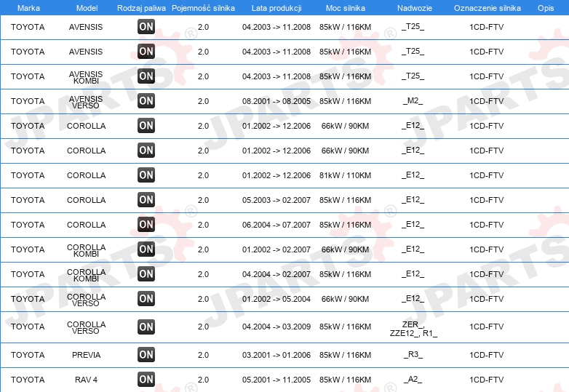The image size is (569, 392).
Task: Select the PREVIA model cell
Action: tap(86, 355)
